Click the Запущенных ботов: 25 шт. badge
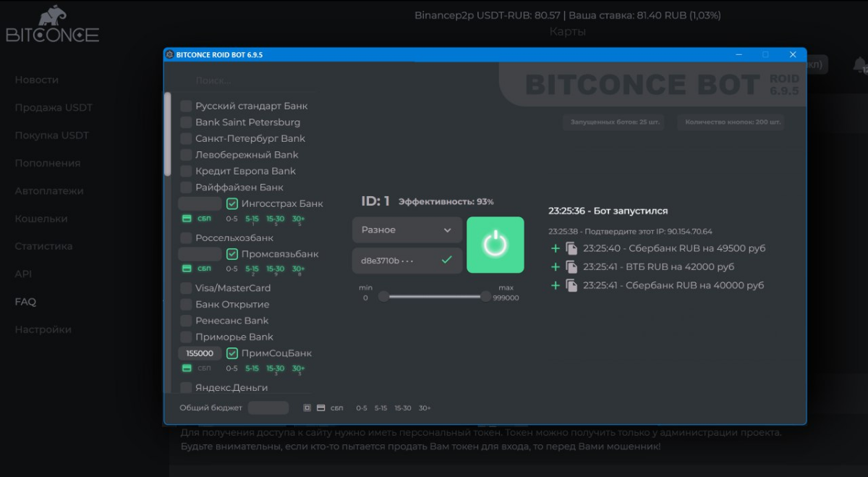 point(615,122)
